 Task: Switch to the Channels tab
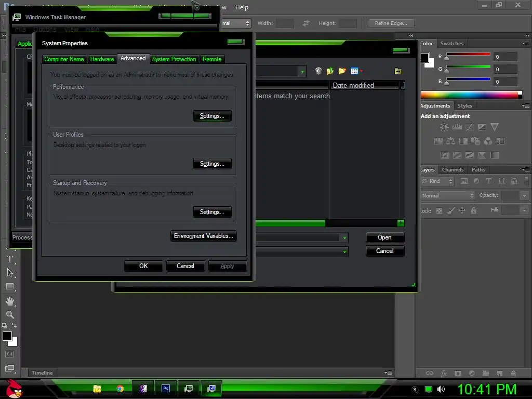[453, 170]
